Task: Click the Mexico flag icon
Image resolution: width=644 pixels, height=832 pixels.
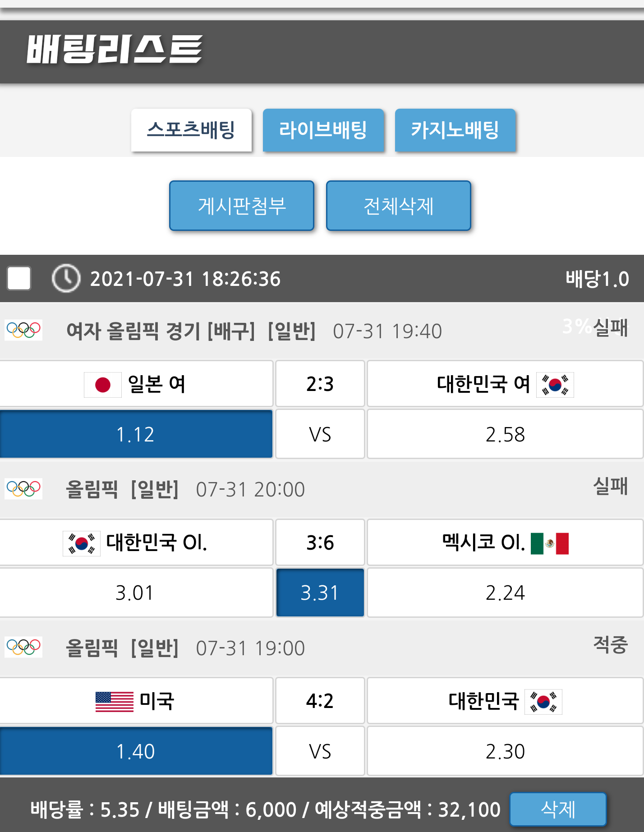Action: point(549,543)
